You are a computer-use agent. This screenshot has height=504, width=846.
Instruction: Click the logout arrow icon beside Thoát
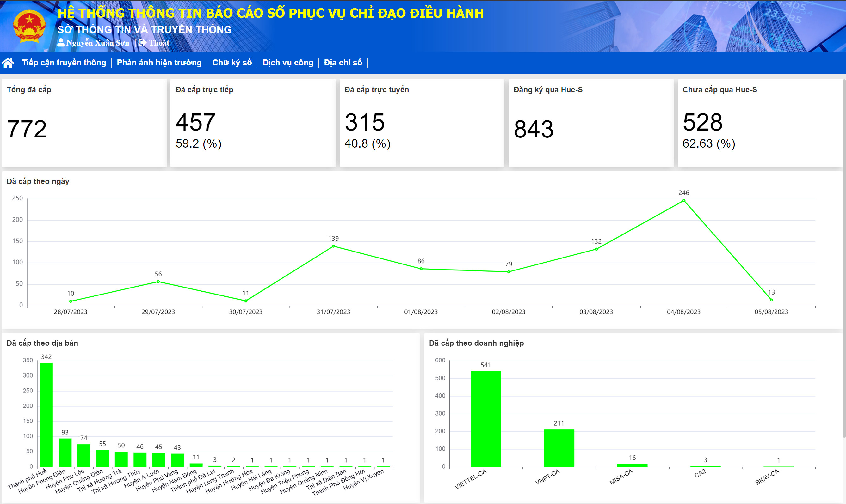coord(142,42)
